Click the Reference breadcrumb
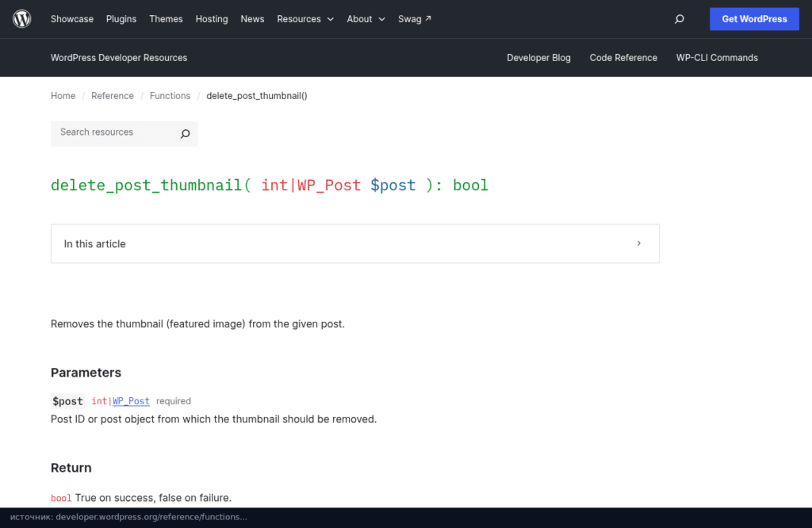The height and width of the screenshot is (528, 812). pyautogui.click(x=113, y=96)
